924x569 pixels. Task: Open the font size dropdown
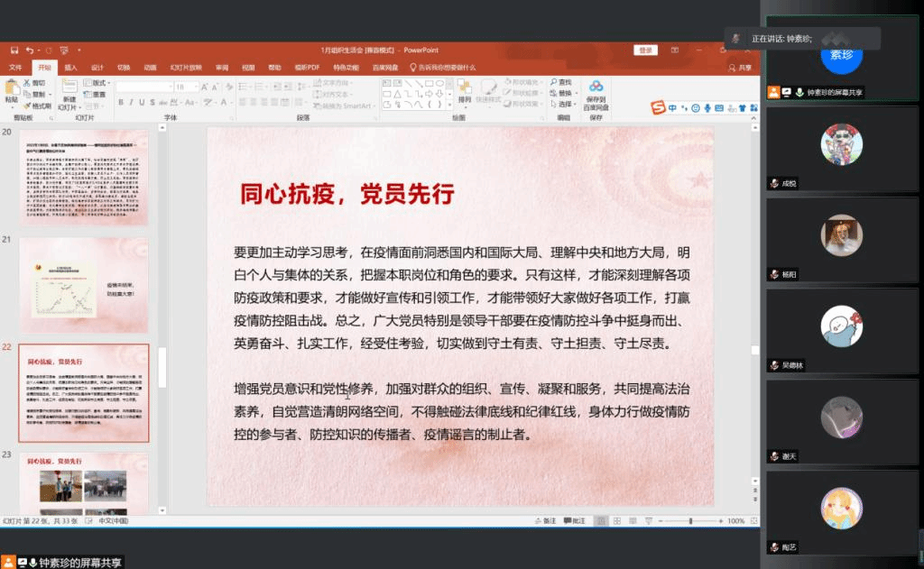coord(196,87)
